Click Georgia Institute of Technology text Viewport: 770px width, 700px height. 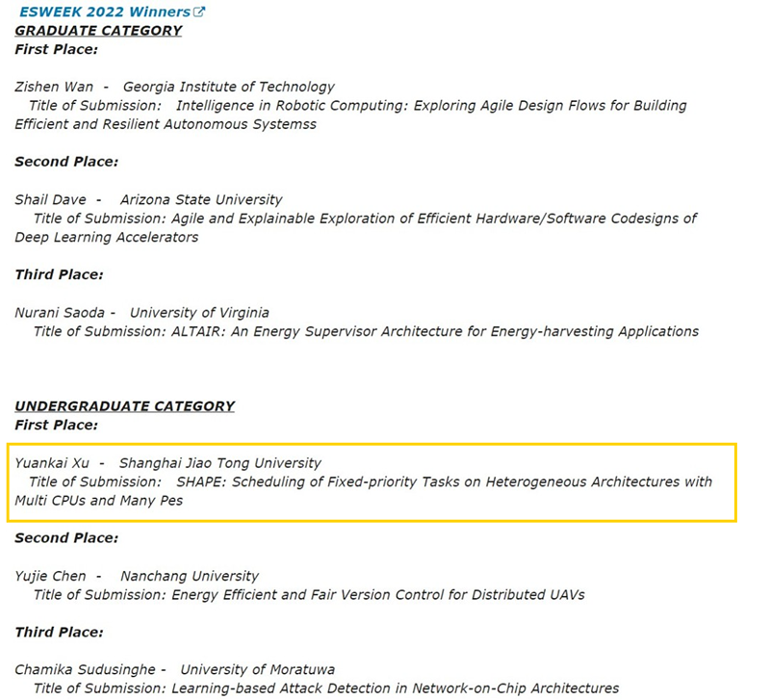229,87
